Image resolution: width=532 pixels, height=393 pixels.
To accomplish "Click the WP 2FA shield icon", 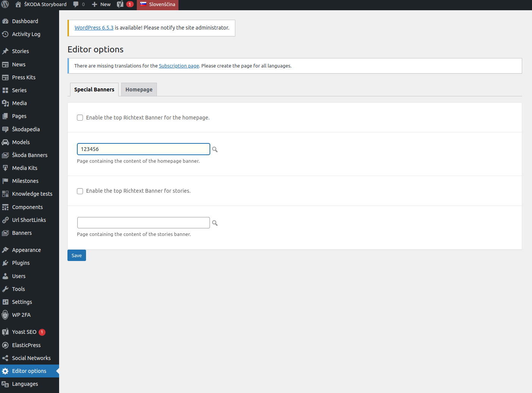I will (x=5, y=315).
